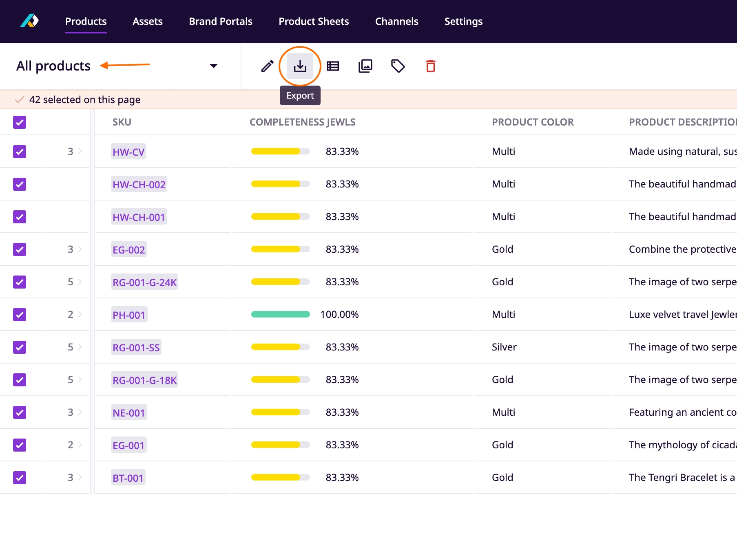
Task: Click the pencil Edit icon
Action: tap(268, 66)
